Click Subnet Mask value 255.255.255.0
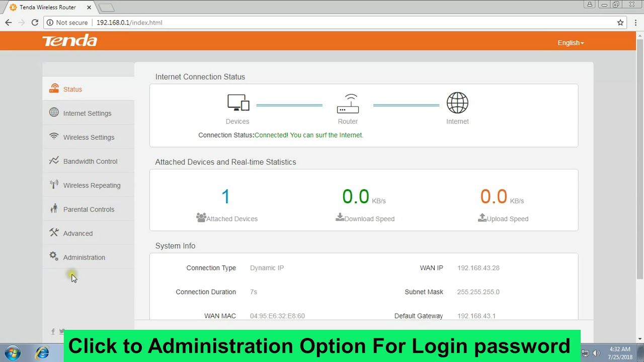The width and height of the screenshot is (644, 362). (478, 292)
